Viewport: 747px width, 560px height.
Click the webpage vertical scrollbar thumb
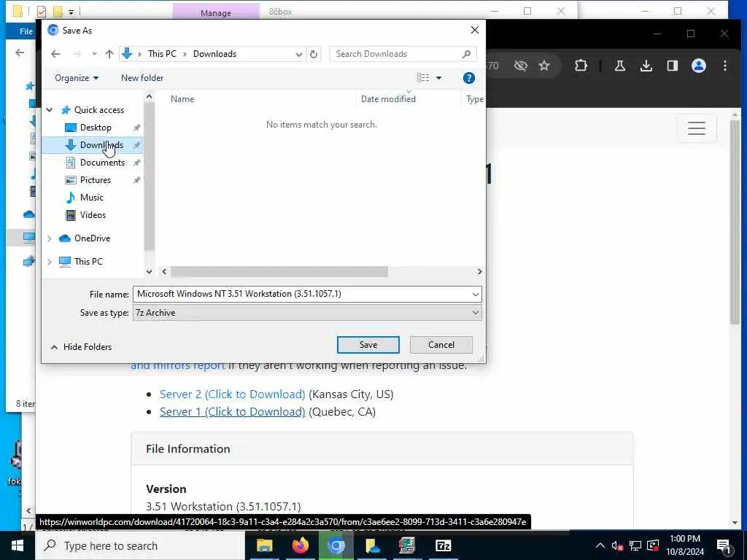[734, 222]
